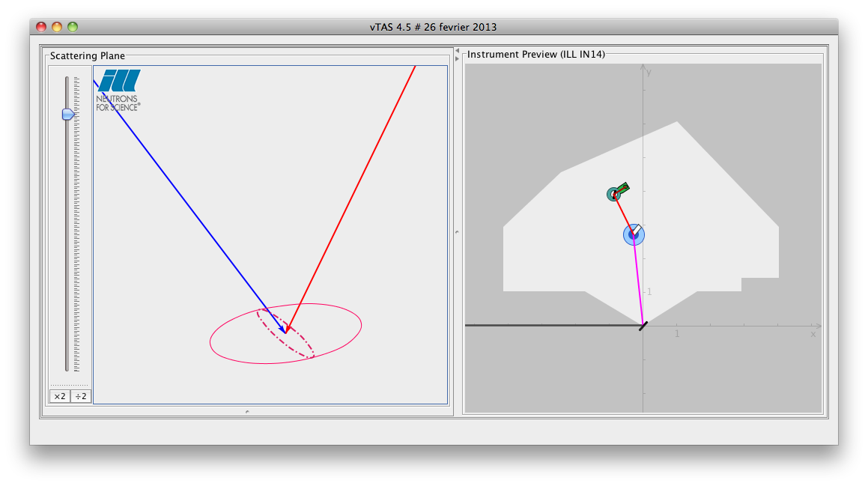Click the ILL Neutrons for Science logo

(x=118, y=90)
